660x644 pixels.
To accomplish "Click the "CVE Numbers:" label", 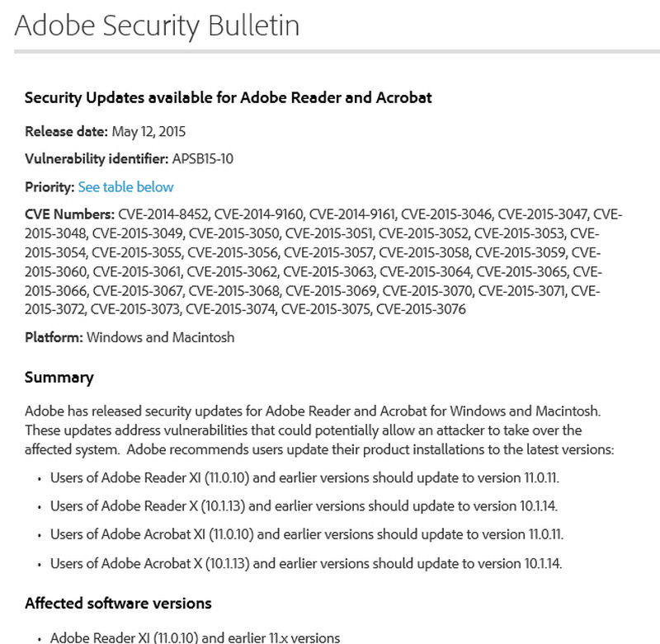I will click(x=69, y=215).
